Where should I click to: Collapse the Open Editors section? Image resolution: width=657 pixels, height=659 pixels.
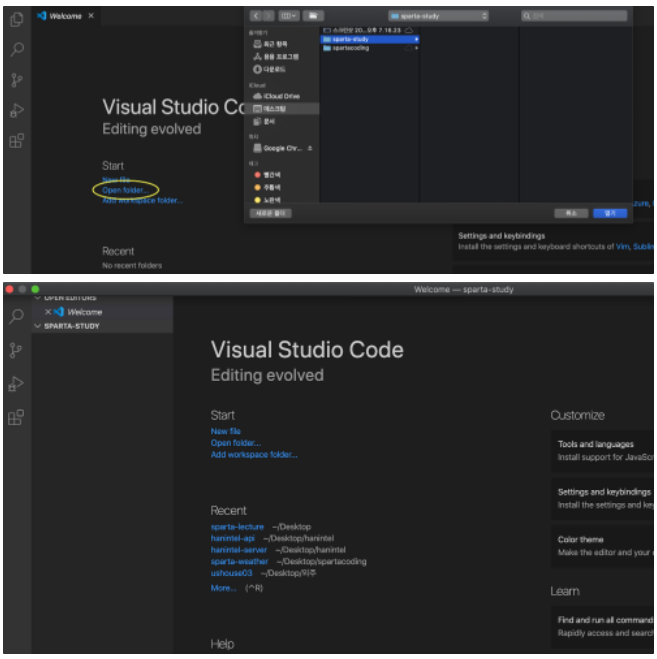37,298
